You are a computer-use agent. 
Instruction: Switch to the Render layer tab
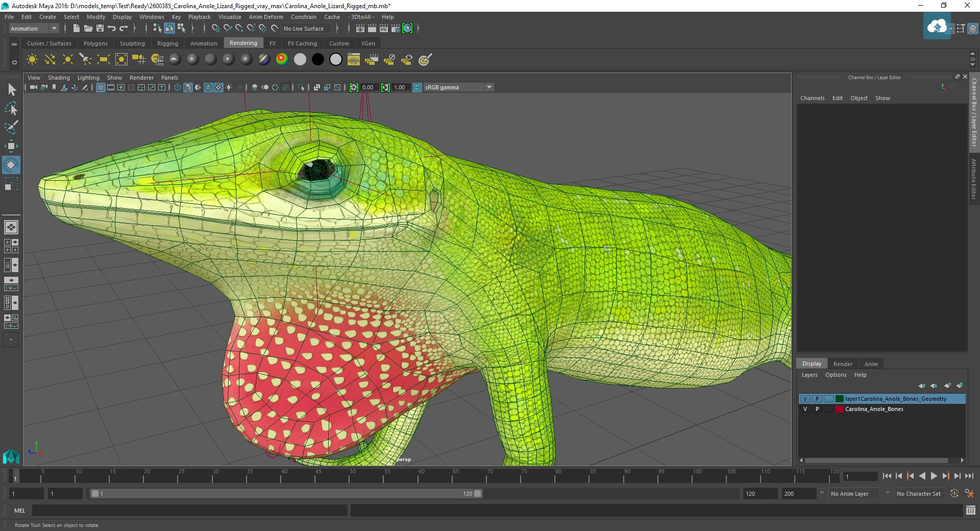pyautogui.click(x=843, y=364)
